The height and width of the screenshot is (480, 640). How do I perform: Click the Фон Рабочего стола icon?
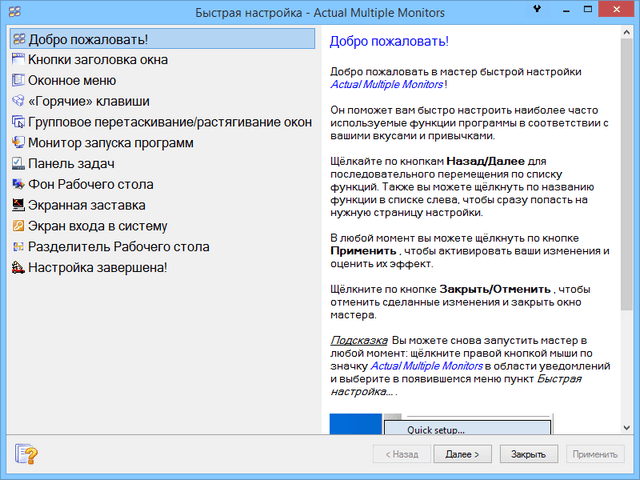click(18, 184)
